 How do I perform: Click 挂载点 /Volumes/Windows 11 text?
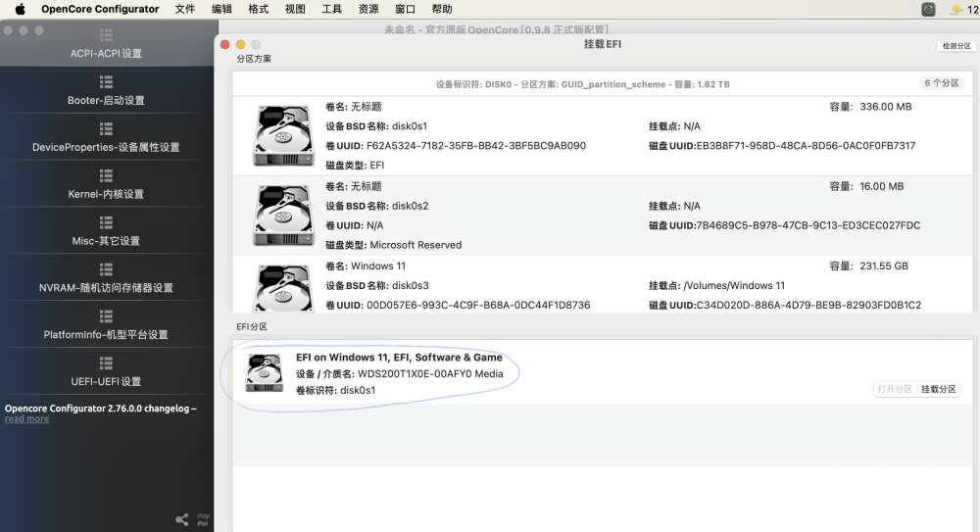717,286
